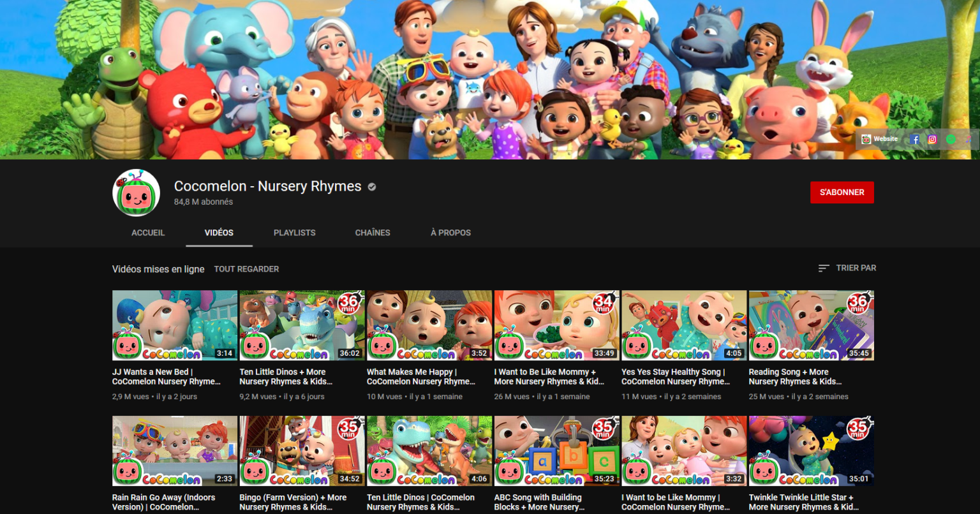This screenshot has width=980, height=514.
Task: Open the Facebook link in the banner
Action: pyautogui.click(x=914, y=139)
